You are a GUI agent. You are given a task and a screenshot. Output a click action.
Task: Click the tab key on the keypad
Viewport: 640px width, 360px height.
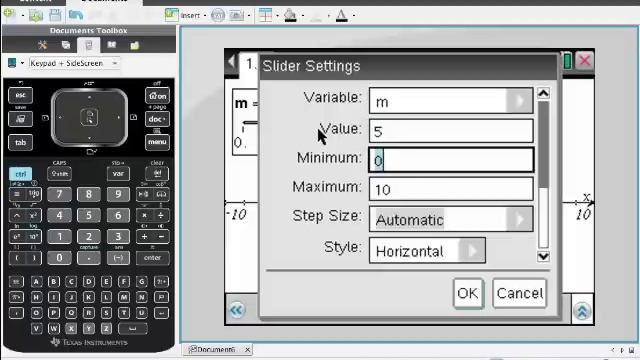click(x=20, y=142)
